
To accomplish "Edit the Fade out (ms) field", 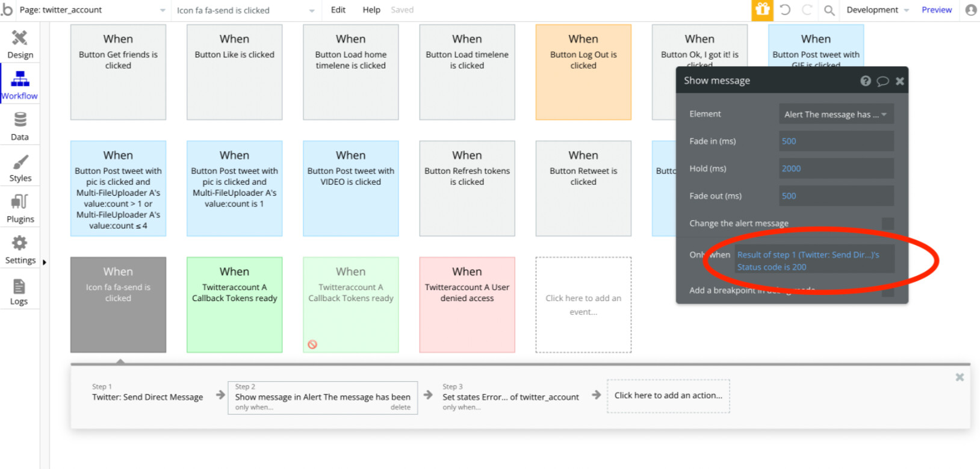I will point(836,196).
